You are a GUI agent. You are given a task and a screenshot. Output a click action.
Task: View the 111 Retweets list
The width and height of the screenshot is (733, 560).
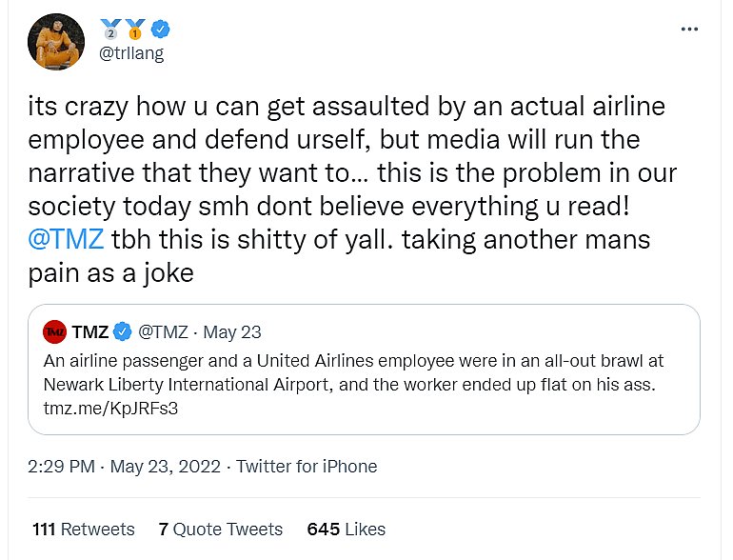coord(83,529)
